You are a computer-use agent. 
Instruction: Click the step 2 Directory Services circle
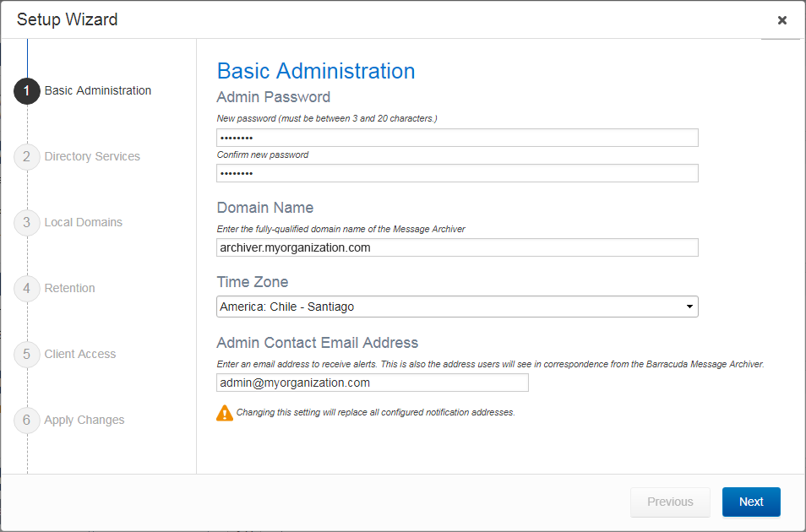click(x=26, y=156)
